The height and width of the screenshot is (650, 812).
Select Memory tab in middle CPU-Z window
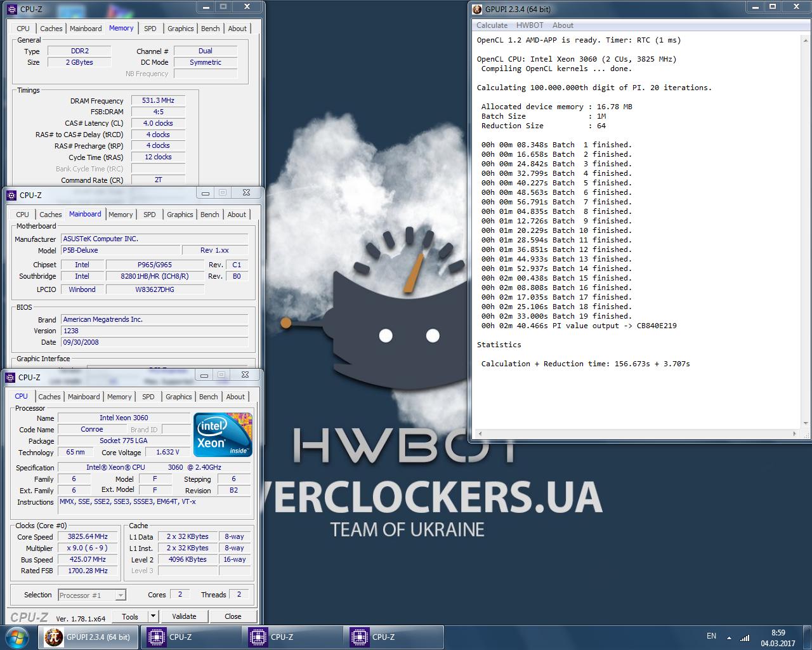point(121,215)
